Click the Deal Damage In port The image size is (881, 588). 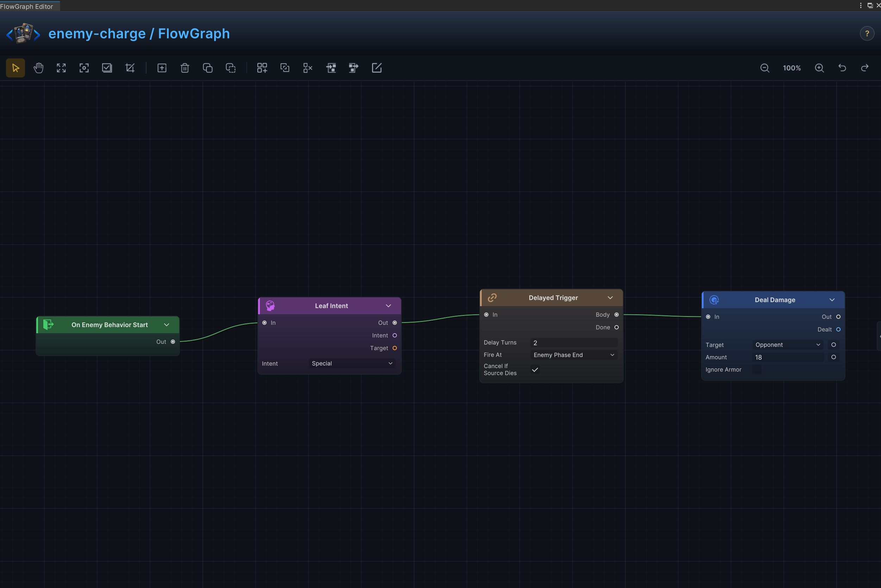click(x=708, y=316)
